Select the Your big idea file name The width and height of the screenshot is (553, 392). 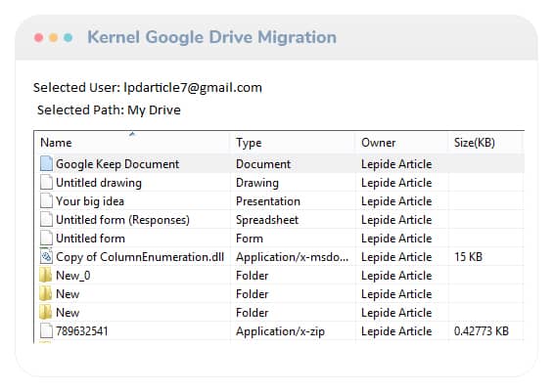pyautogui.click(x=90, y=201)
